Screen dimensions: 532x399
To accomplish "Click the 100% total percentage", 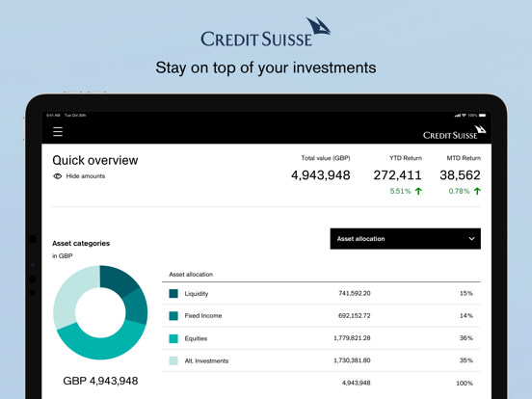I will (x=465, y=383).
